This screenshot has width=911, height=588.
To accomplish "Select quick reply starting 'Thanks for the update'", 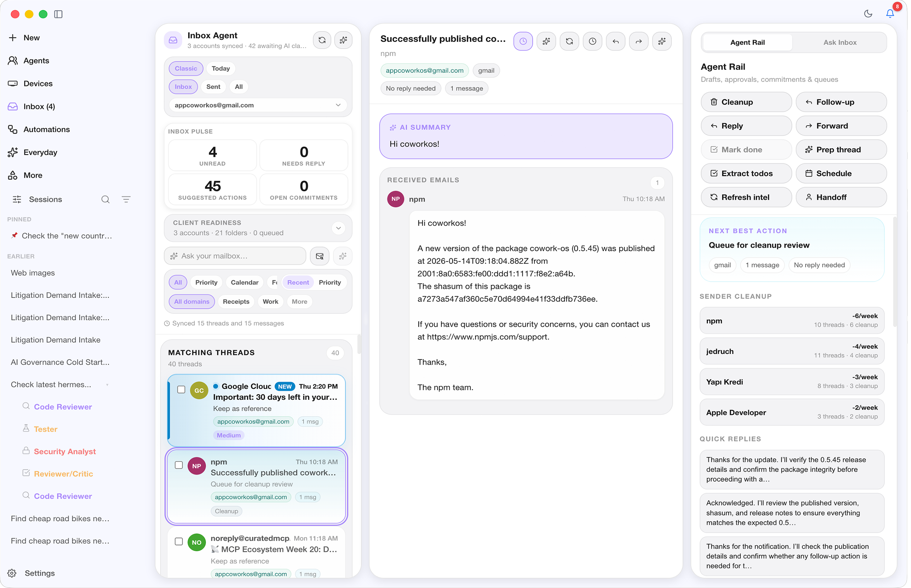I will click(x=792, y=469).
